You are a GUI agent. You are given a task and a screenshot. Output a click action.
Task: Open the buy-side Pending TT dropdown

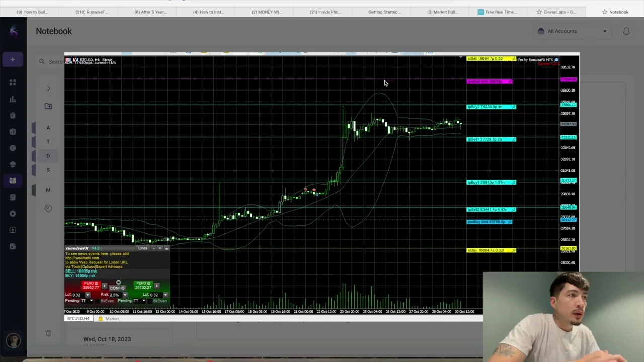[143, 301]
